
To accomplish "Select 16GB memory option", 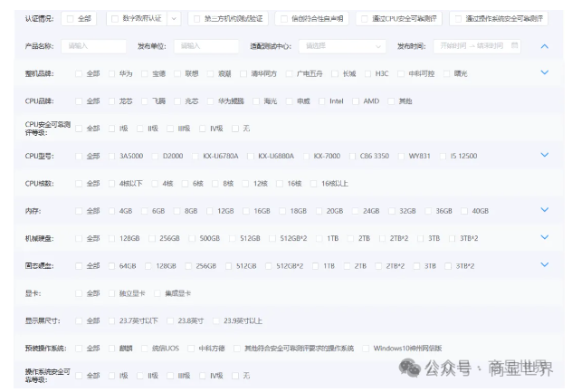I will pos(246,211).
